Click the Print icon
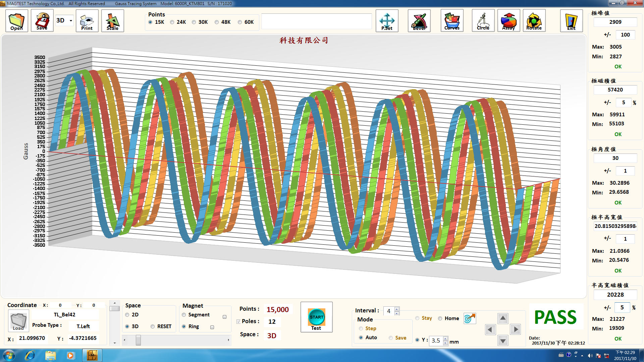The height and width of the screenshot is (362, 644). coord(87,21)
